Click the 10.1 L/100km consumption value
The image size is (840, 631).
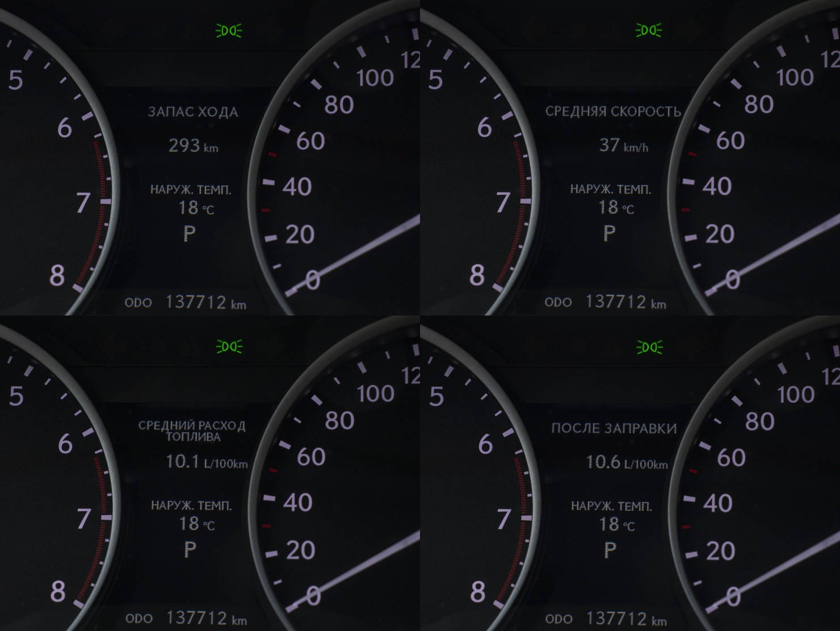tap(207, 461)
